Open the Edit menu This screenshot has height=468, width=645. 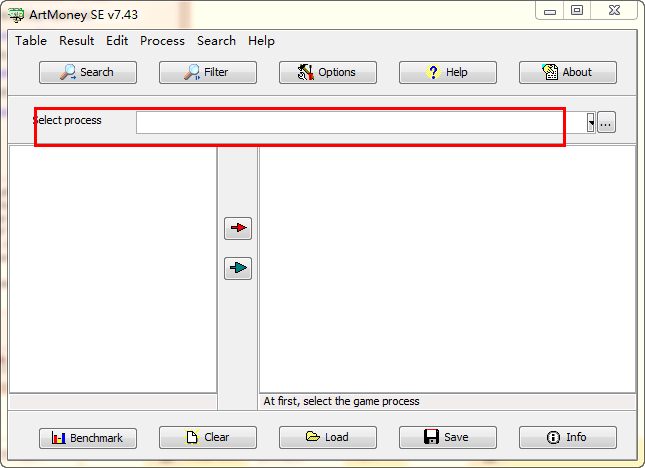[x=117, y=41]
